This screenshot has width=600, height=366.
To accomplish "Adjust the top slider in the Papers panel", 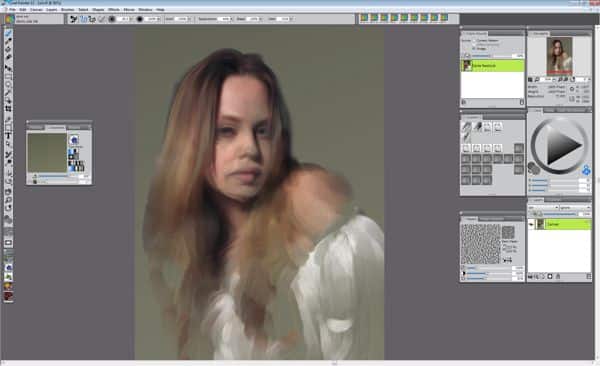I will (488, 268).
